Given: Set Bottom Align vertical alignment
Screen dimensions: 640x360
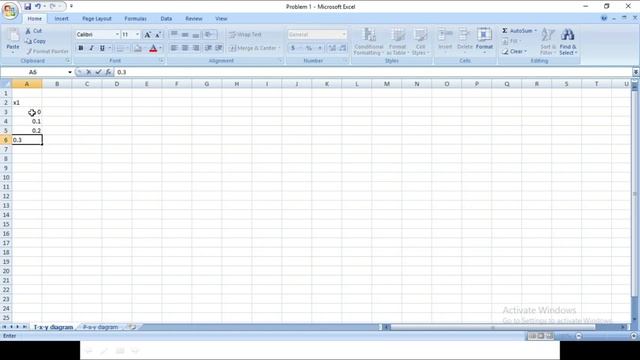Looking at the screenshot, I should (x=196, y=35).
